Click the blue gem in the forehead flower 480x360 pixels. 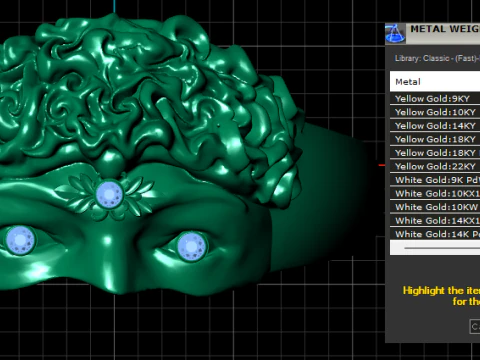(x=109, y=194)
